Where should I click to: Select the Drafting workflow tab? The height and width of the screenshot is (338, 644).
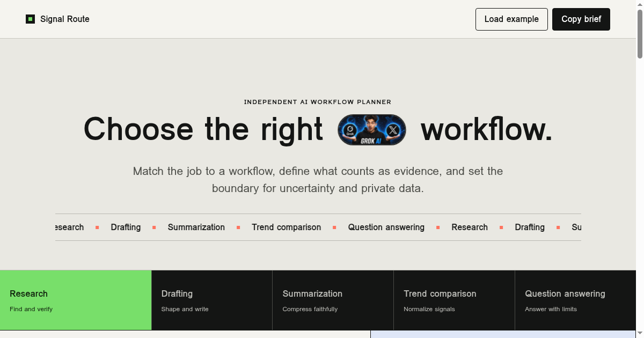(212, 300)
